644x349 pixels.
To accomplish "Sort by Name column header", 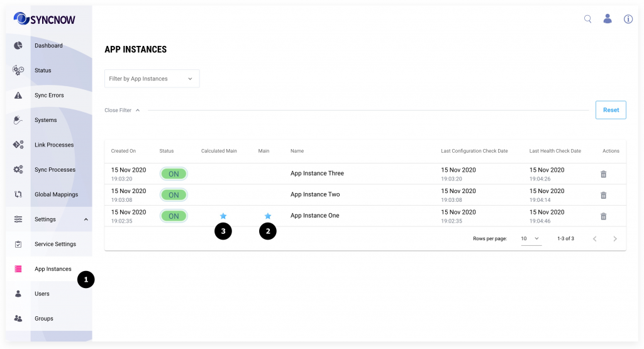I will pos(297,151).
